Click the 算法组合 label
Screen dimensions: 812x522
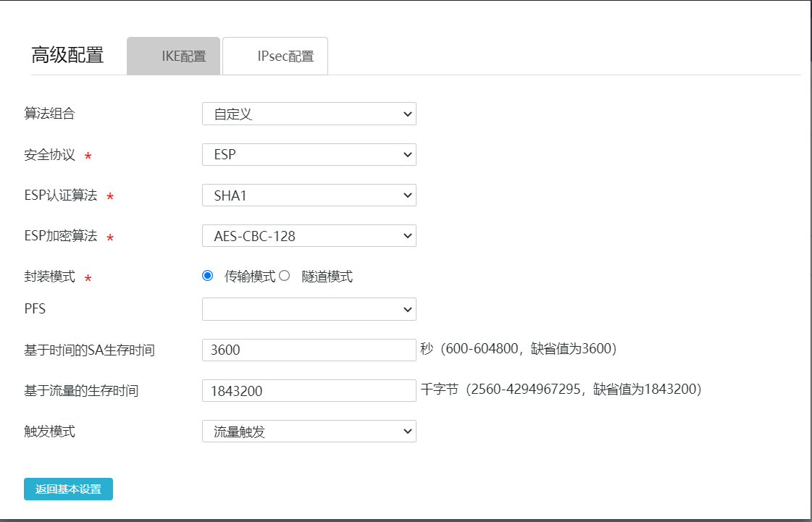tap(50, 114)
